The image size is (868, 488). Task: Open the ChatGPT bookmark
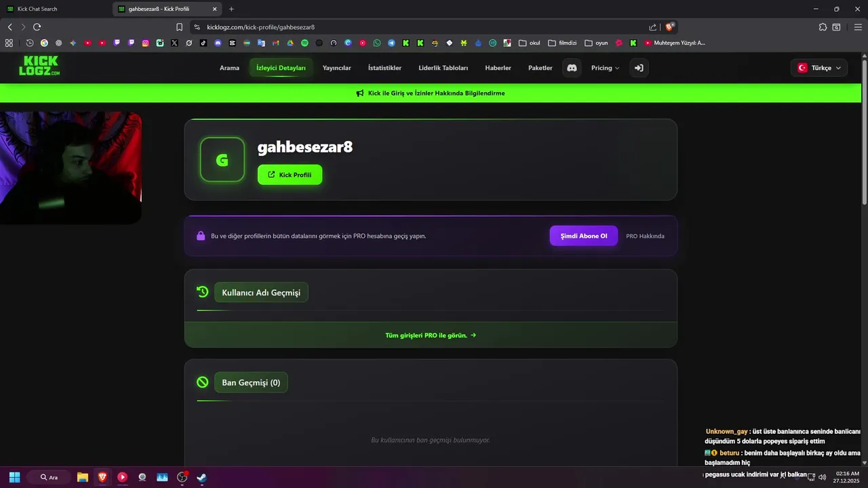[x=58, y=43]
